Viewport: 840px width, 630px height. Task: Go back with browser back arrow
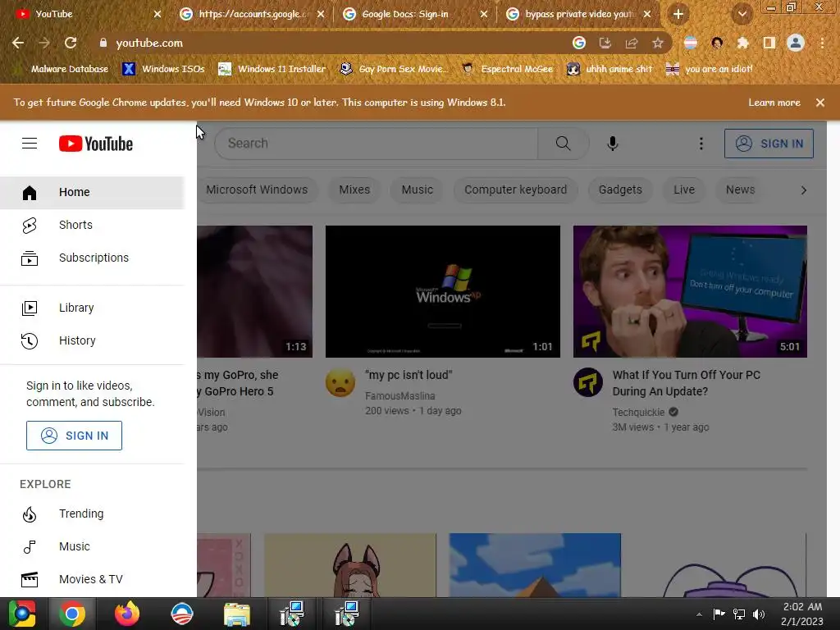pyautogui.click(x=18, y=43)
